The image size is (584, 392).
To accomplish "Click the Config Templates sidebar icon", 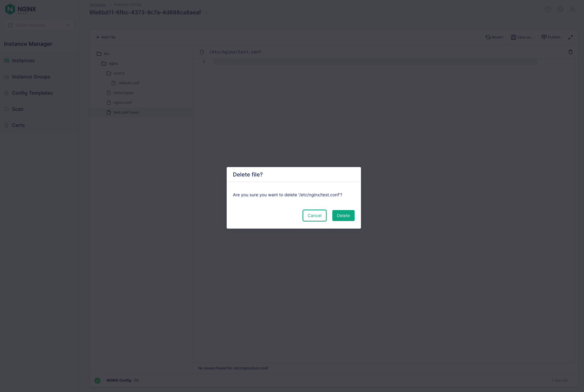I will tap(6, 93).
